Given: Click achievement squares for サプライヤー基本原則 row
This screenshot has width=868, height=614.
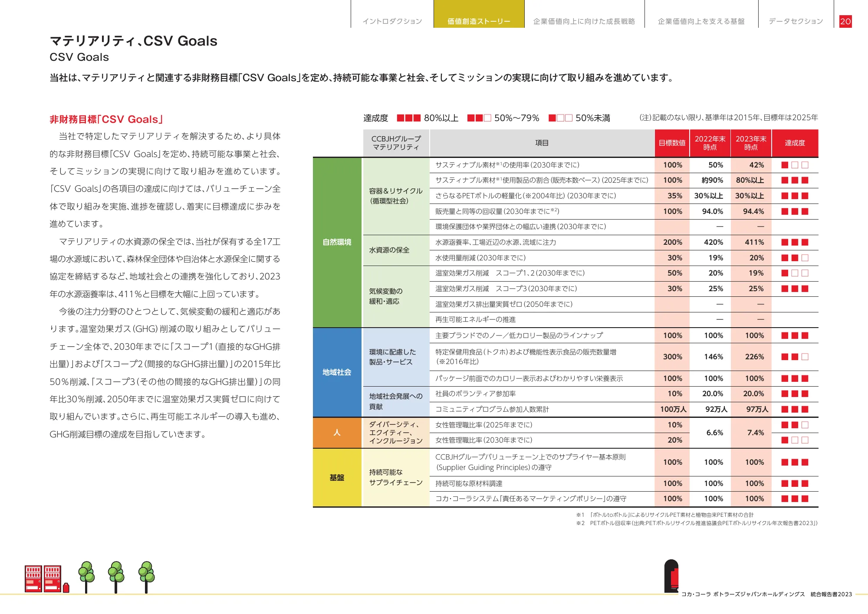Looking at the screenshot, I should click(795, 462).
